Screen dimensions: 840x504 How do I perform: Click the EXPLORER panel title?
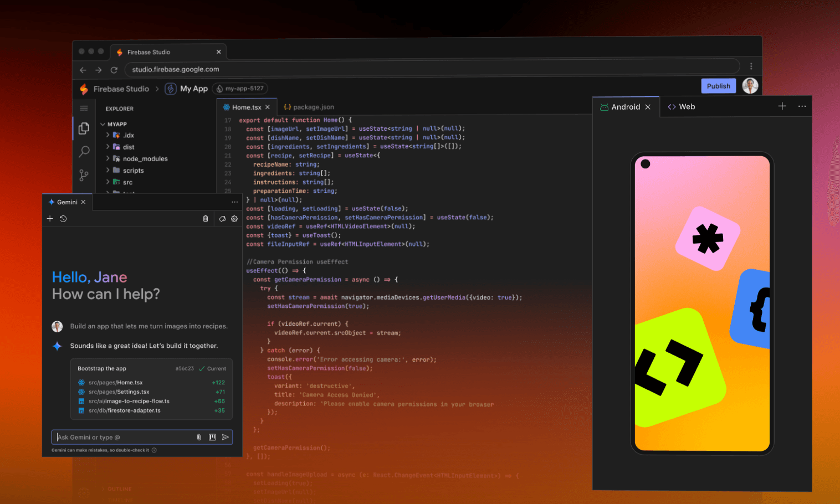(120, 109)
